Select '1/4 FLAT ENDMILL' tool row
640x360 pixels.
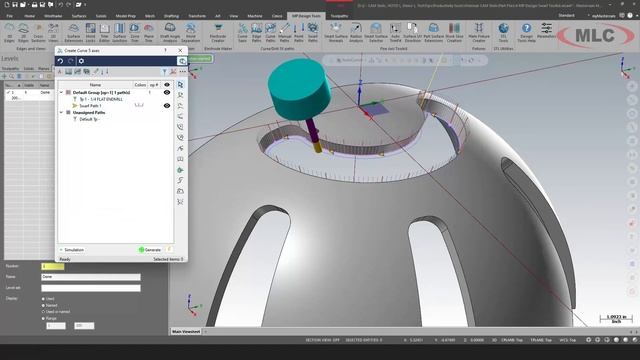pos(101,99)
